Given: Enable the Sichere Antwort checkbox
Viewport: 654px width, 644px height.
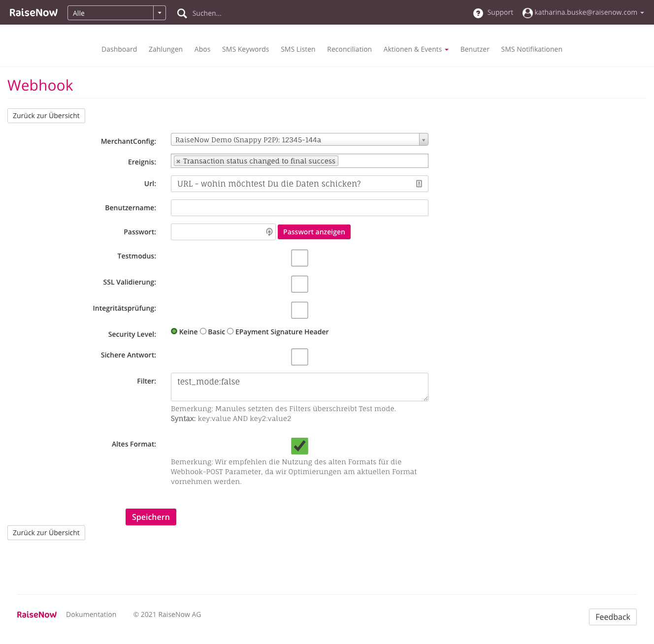Looking at the screenshot, I should click(299, 357).
